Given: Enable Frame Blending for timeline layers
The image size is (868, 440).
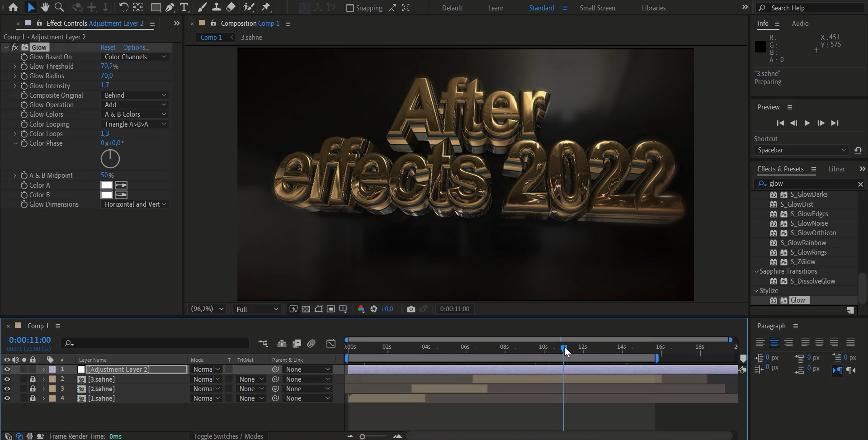Looking at the screenshot, I should pos(297,344).
